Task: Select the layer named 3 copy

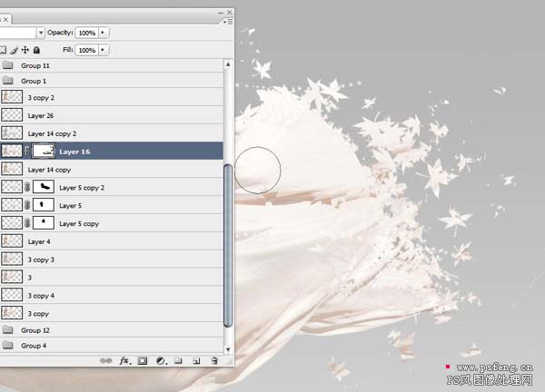Action: pyautogui.click(x=38, y=314)
